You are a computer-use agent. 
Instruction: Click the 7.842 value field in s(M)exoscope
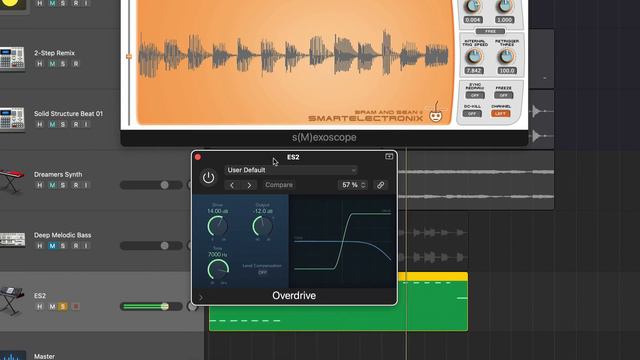[474, 71]
